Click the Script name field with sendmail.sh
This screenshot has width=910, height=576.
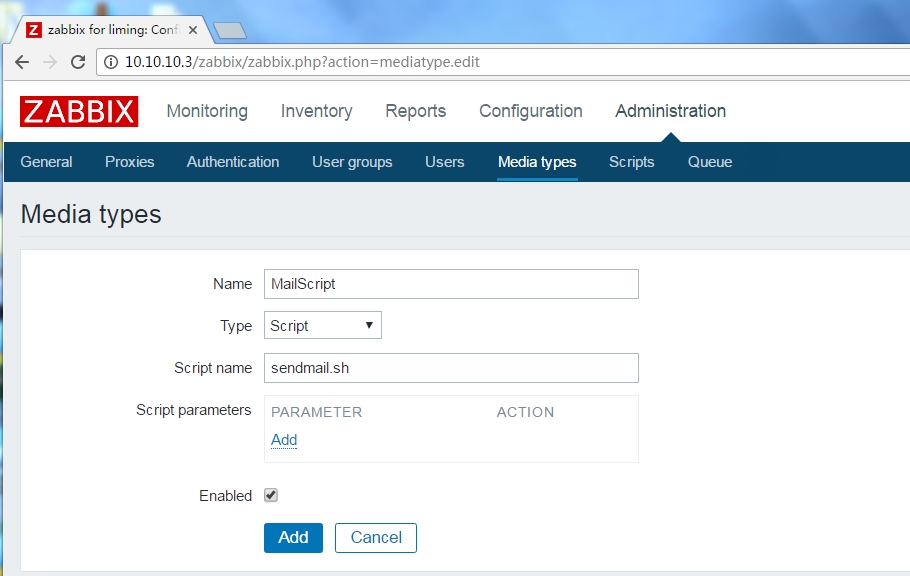(451, 368)
